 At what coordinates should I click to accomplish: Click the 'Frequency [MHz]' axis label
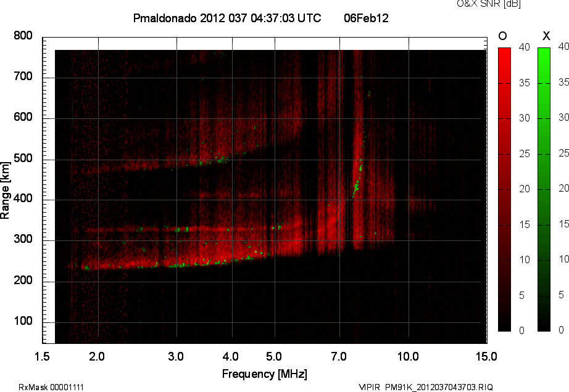pos(265,374)
